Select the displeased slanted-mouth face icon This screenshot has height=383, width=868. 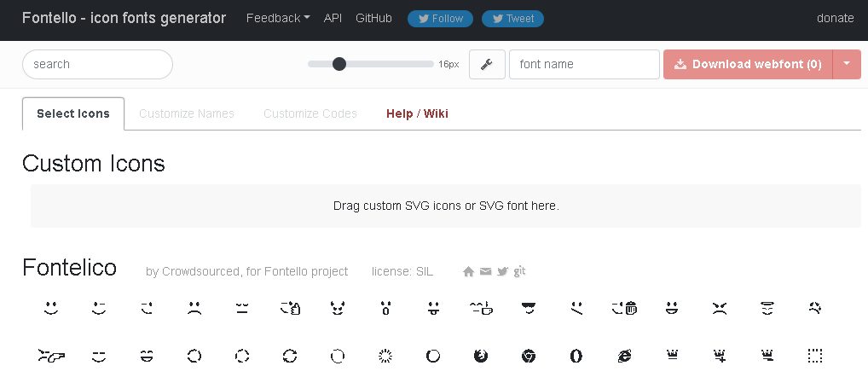click(x=576, y=308)
